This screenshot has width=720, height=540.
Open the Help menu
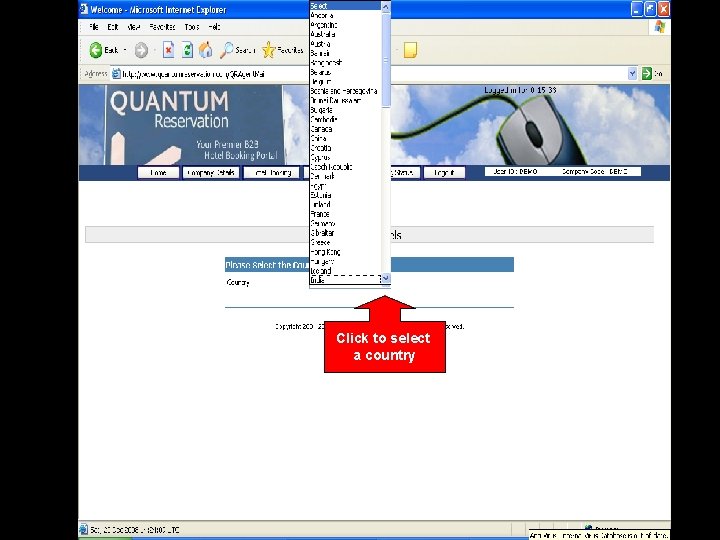tap(214, 27)
